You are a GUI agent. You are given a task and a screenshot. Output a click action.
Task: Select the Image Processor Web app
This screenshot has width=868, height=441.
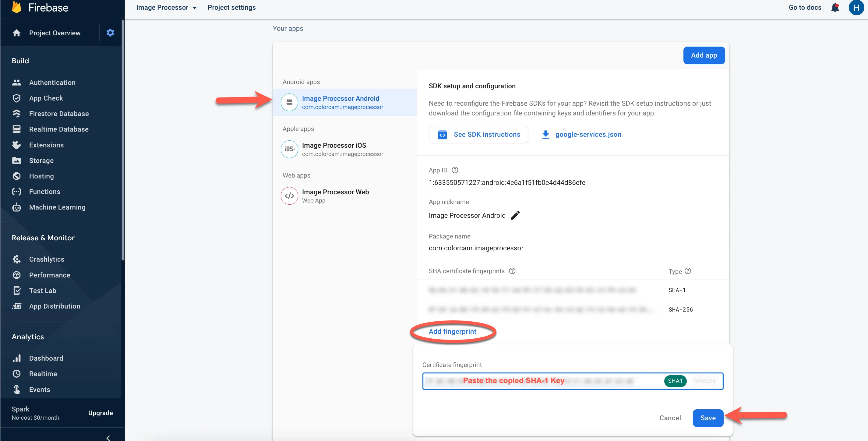(344, 196)
